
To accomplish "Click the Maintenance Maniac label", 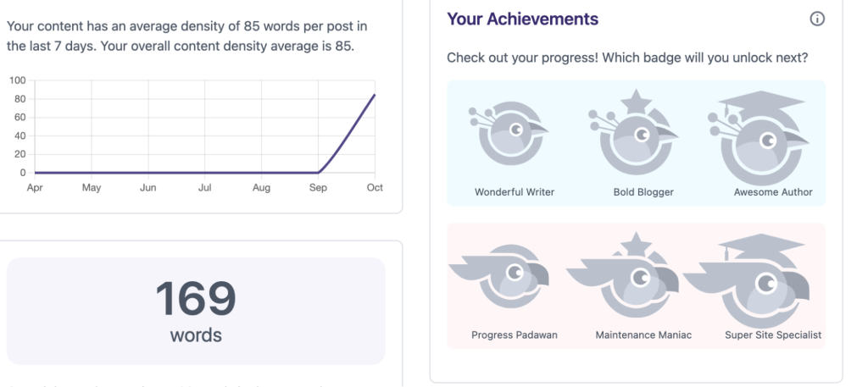I will pos(643,335).
